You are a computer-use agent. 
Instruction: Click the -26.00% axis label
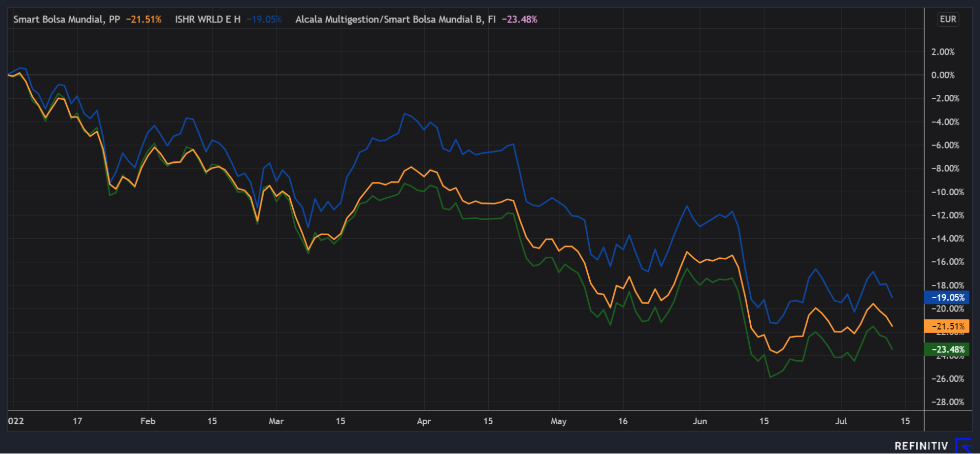[x=947, y=379]
